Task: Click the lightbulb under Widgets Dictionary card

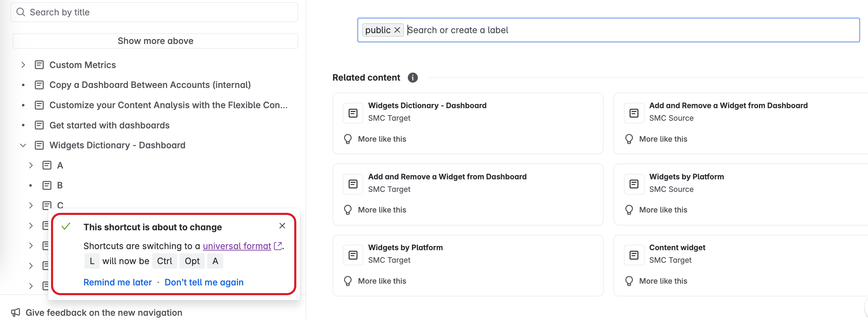Action: click(348, 139)
